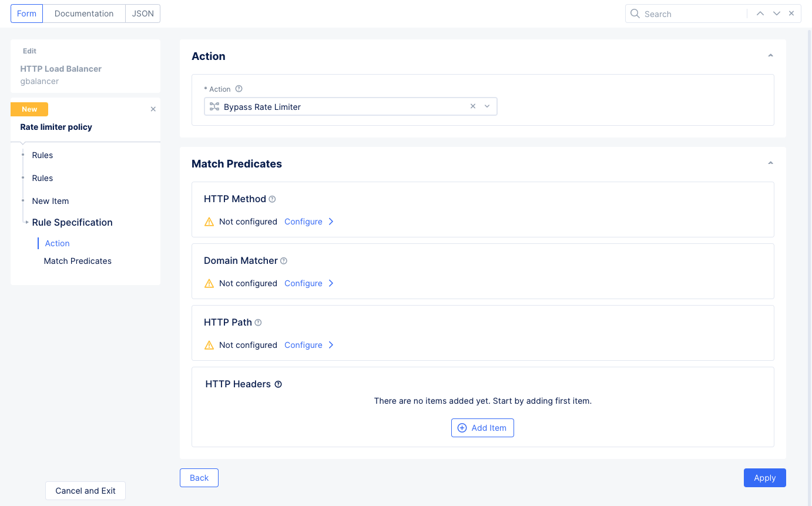This screenshot has height=506, width=812.
Task: Switch to the Documentation tab
Action: coord(84,14)
